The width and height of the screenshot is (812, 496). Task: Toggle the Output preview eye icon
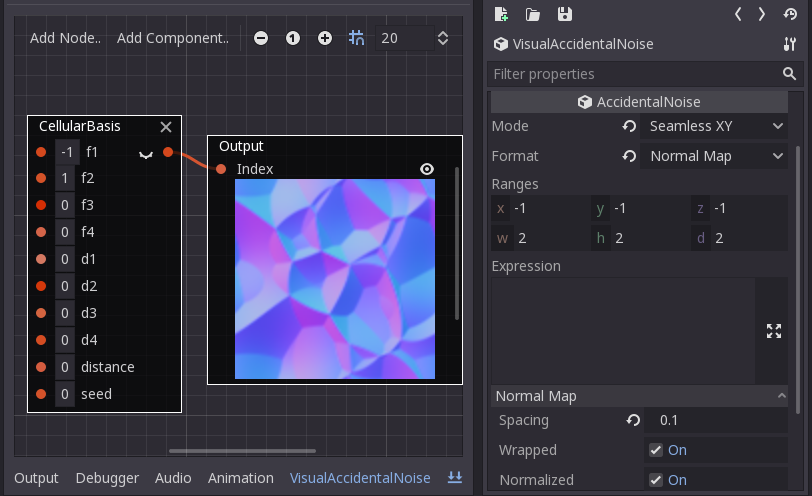click(427, 169)
